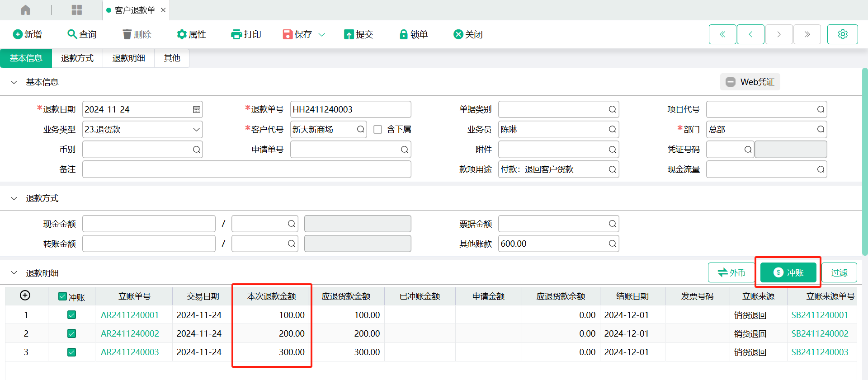The image size is (868, 380).
Task: Toggle the 含下属 checkbox
Action: pos(378,130)
